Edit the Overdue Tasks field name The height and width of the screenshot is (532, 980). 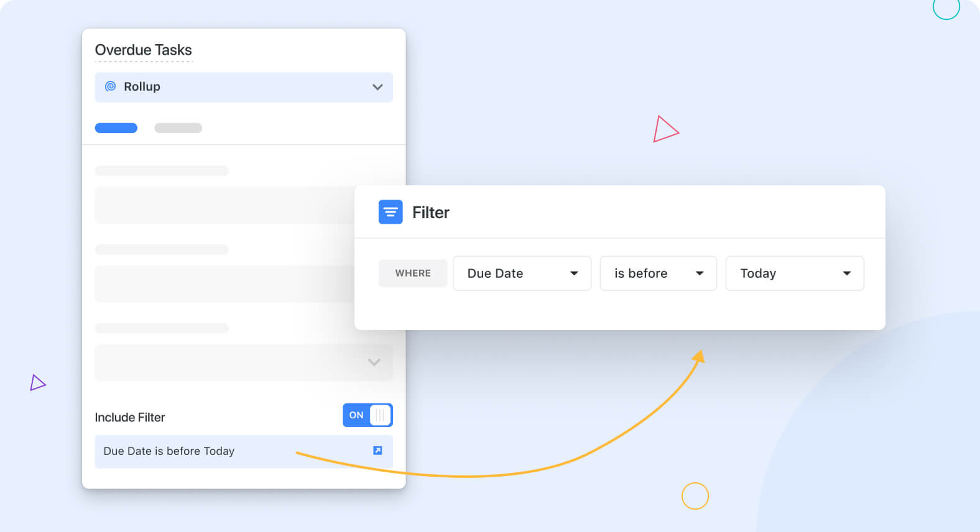pyautogui.click(x=143, y=50)
